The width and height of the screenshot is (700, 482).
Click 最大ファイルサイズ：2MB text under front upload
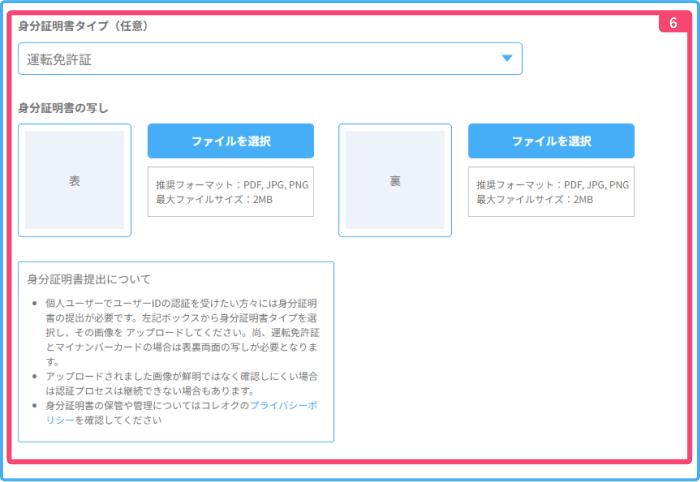214,200
